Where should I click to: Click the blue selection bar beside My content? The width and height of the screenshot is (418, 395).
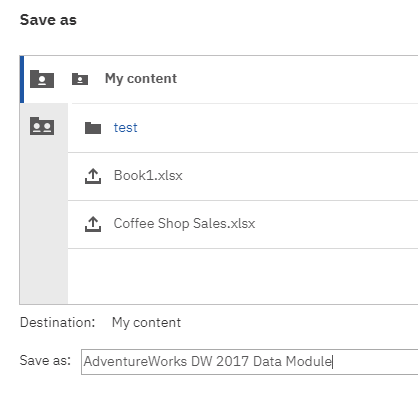pyautogui.click(x=22, y=79)
